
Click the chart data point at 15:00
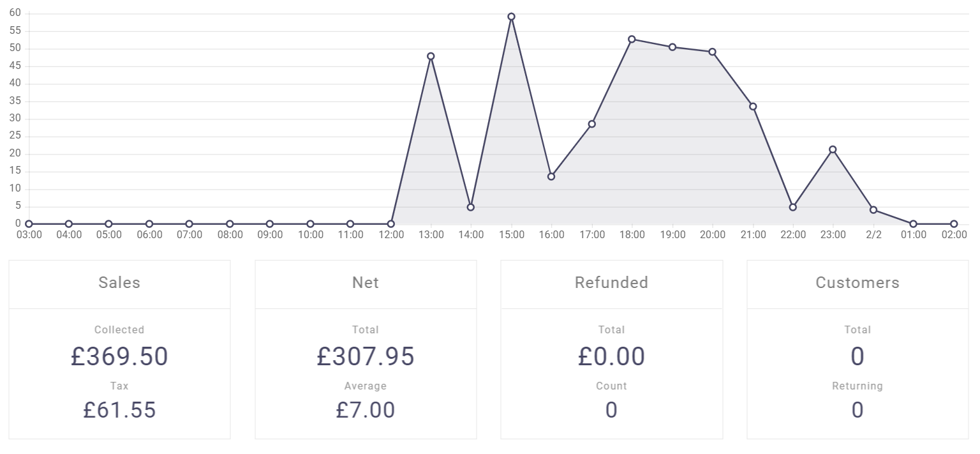coord(511,17)
